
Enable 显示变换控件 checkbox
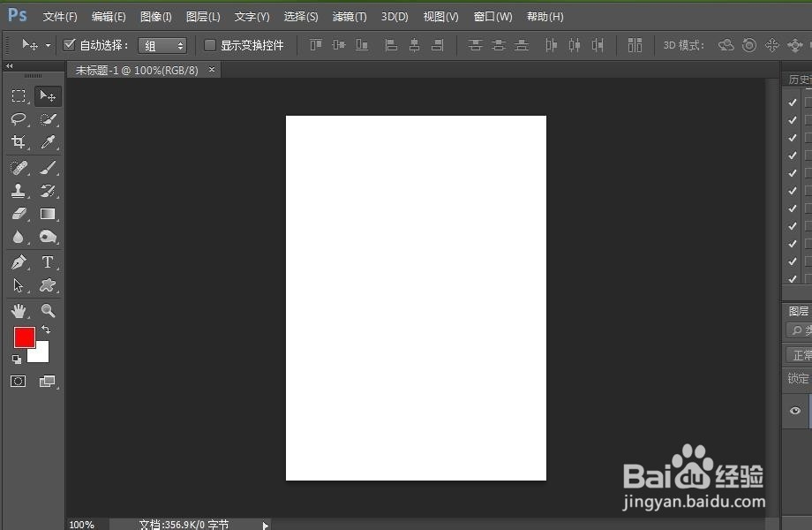pyautogui.click(x=210, y=45)
